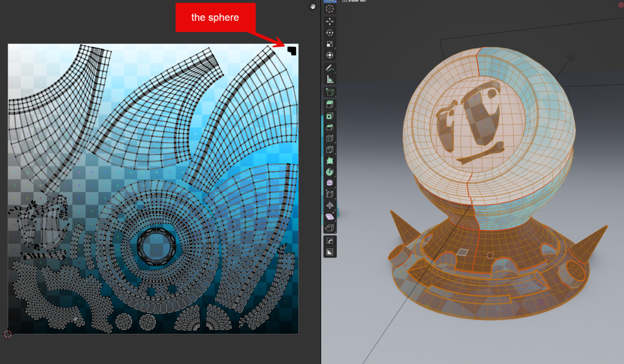Activate the Shrink/Fatten tool
The image size is (624, 364).
point(330,206)
